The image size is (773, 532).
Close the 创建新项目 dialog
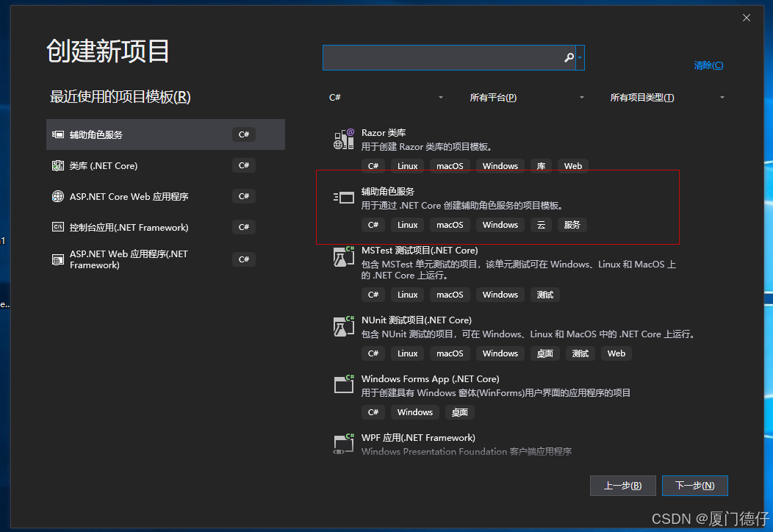747,17
